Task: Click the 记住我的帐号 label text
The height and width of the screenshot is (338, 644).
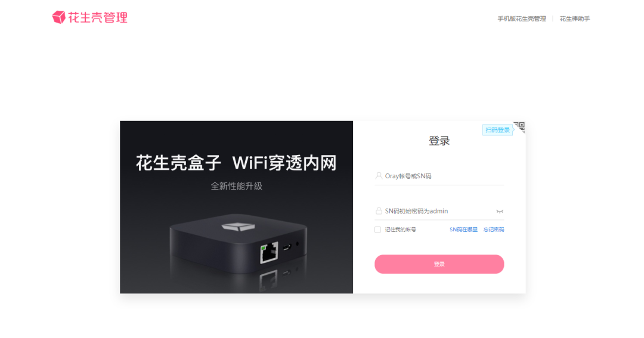Action: pyautogui.click(x=400, y=230)
